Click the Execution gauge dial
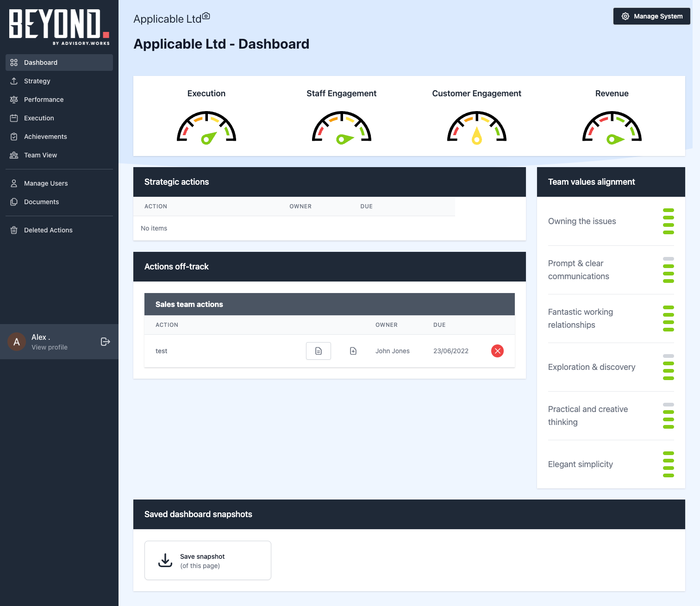The image size is (700, 606). click(206, 128)
